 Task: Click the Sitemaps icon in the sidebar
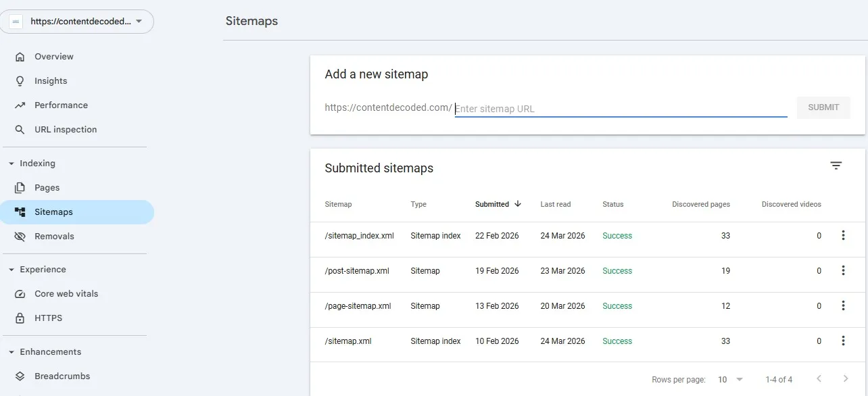tap(21, 212)
